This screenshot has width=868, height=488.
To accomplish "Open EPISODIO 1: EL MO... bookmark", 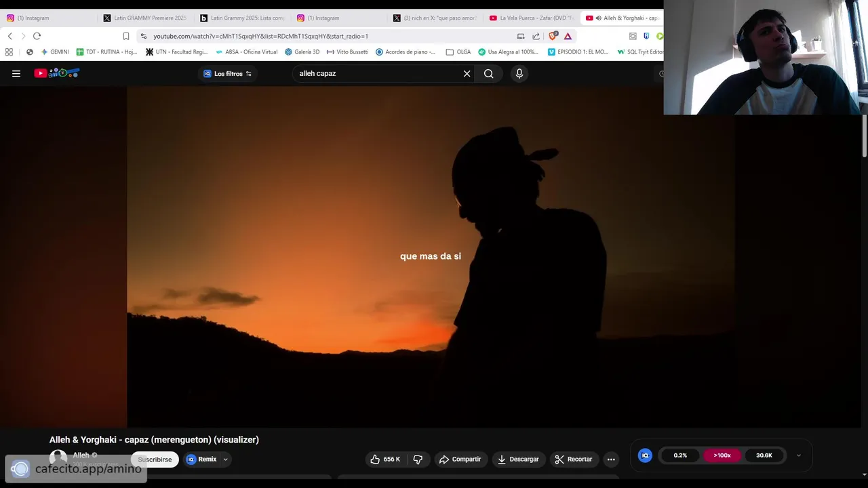I will [x=578, y=52].
